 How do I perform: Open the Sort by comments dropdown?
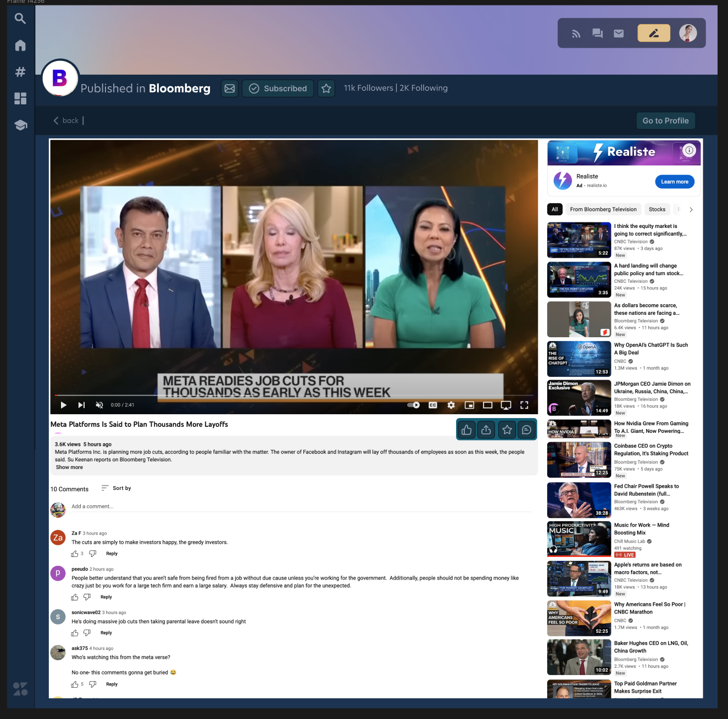(x=115, y=488)
